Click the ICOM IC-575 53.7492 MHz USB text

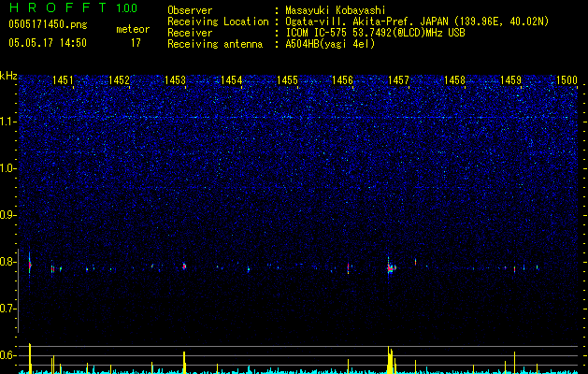point(376,33)
